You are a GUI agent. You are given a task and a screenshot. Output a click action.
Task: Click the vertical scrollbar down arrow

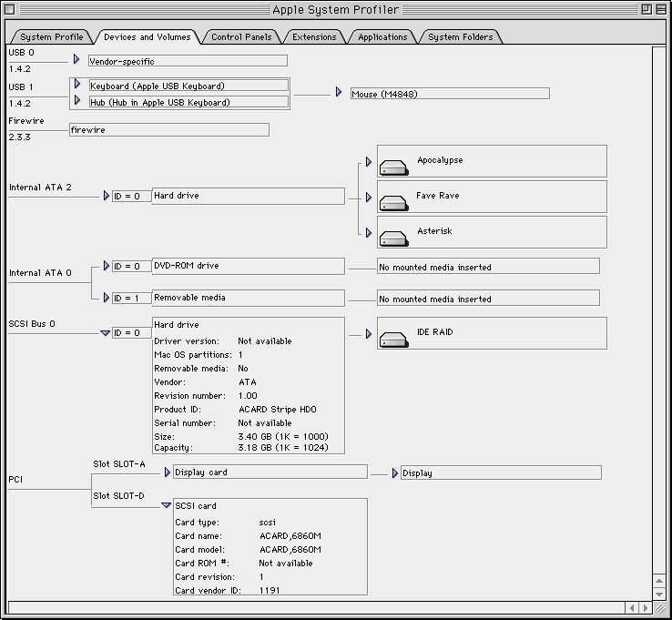point(661,593)
